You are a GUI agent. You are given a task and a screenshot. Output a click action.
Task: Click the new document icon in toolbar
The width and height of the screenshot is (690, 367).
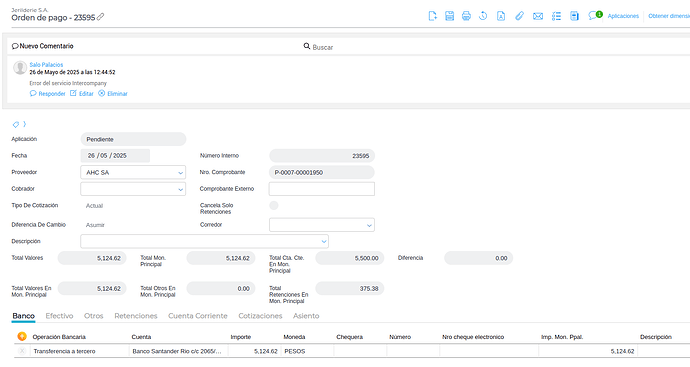[433, 16]
